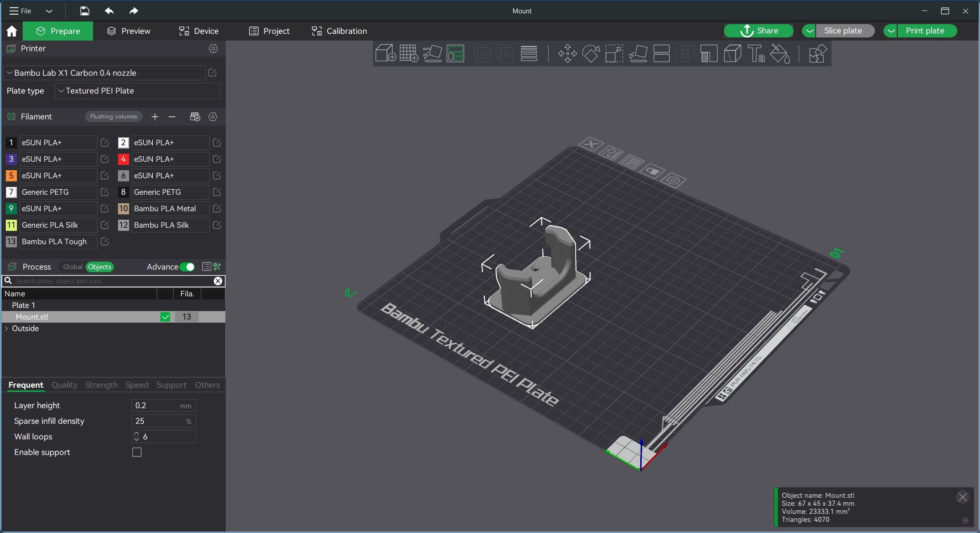Open the printer preset dropdown

click(105, 73)
